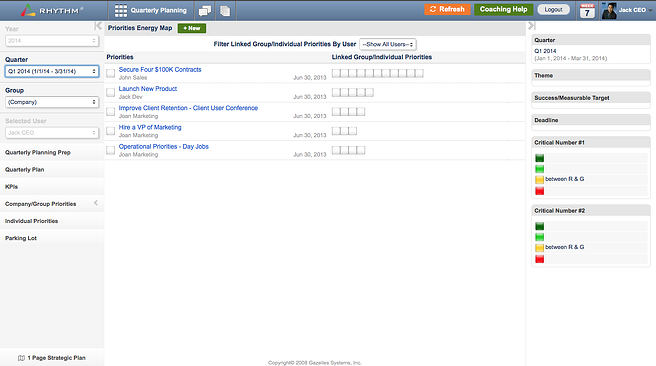Image resolution: width=656 pixels, height=366 pixels.
Task: Go to KPIs in sidebar
Action: click(x=52, y=187)
